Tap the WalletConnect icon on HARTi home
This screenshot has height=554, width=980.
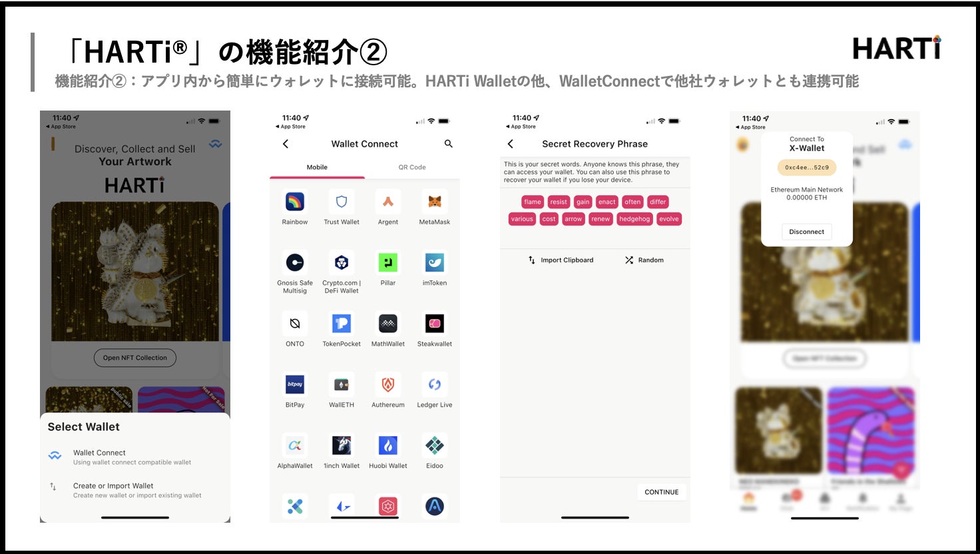pos(216,144)
